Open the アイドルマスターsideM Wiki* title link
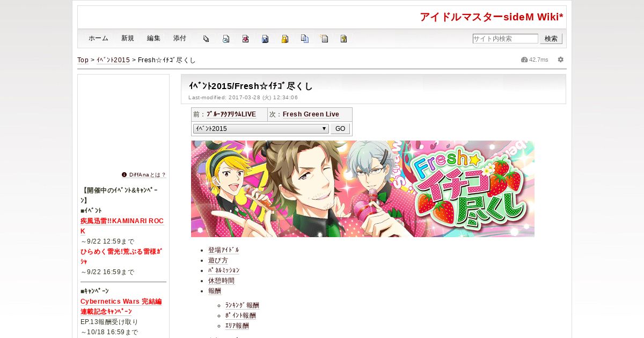Image resolution: width=644 pixels, height=338 pixels. (x=491, y=17)
